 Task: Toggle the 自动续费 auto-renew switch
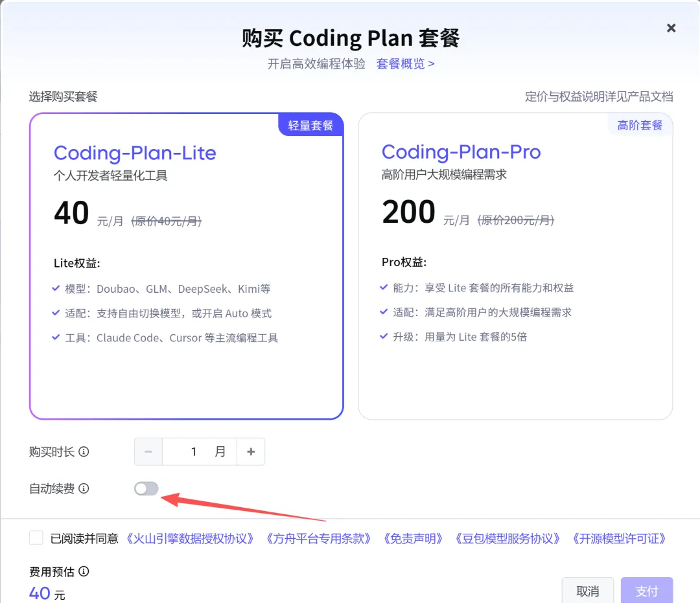[146, 488]
